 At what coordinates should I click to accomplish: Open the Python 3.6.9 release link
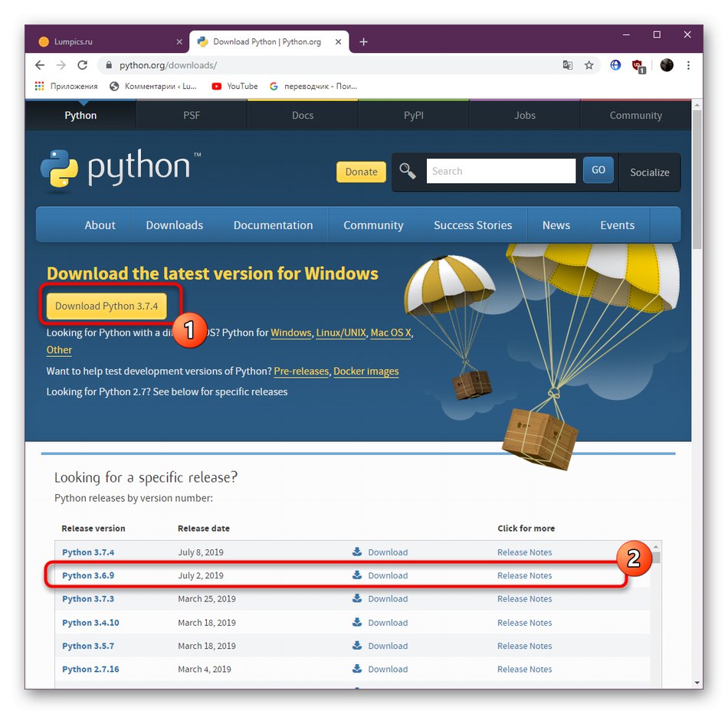coord(88,575)
